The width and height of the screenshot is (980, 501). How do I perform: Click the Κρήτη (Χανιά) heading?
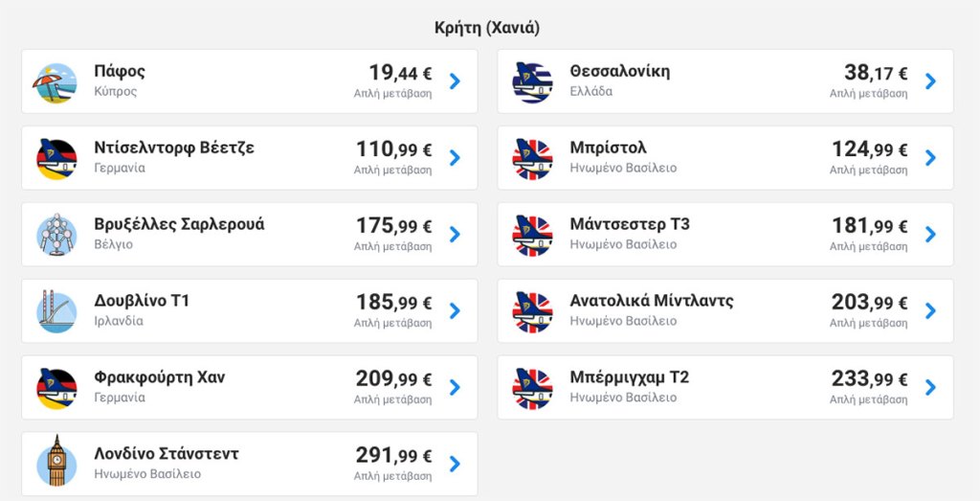(487, 28)
